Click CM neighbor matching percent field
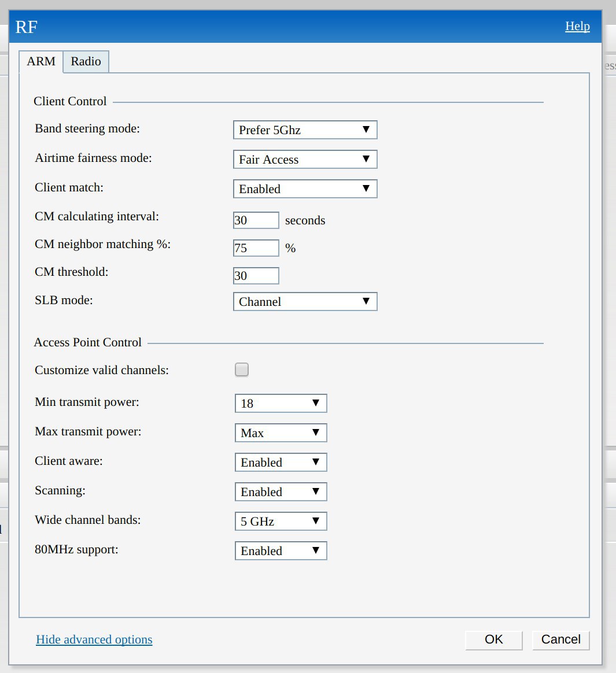Viewport: 616px width, 673px height. pos(256,248)
